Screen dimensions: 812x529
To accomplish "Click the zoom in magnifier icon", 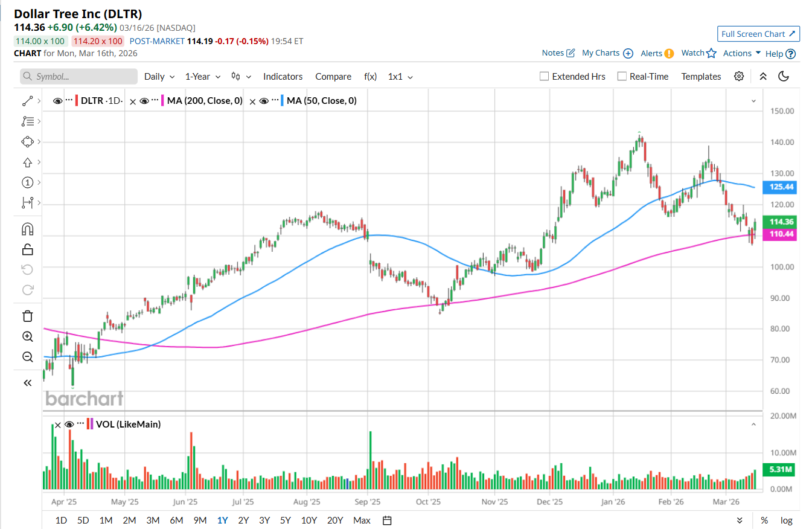I will pos(27,336).
